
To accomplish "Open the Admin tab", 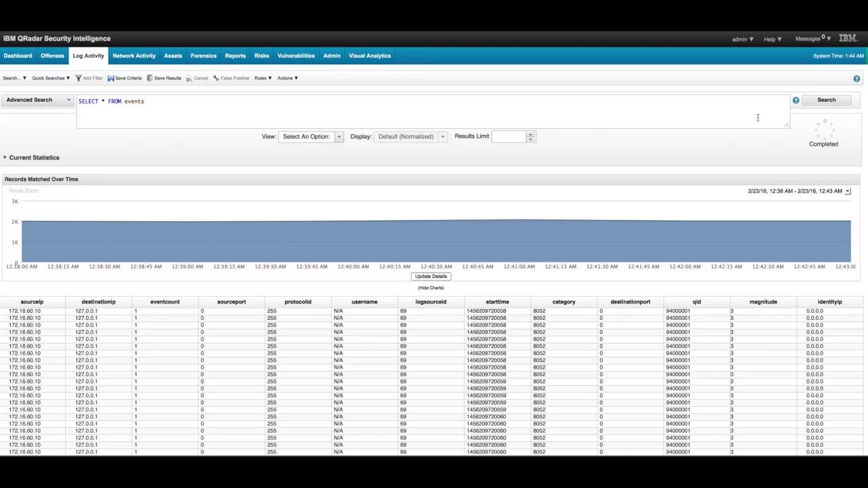I will click(x=332, y=56).
